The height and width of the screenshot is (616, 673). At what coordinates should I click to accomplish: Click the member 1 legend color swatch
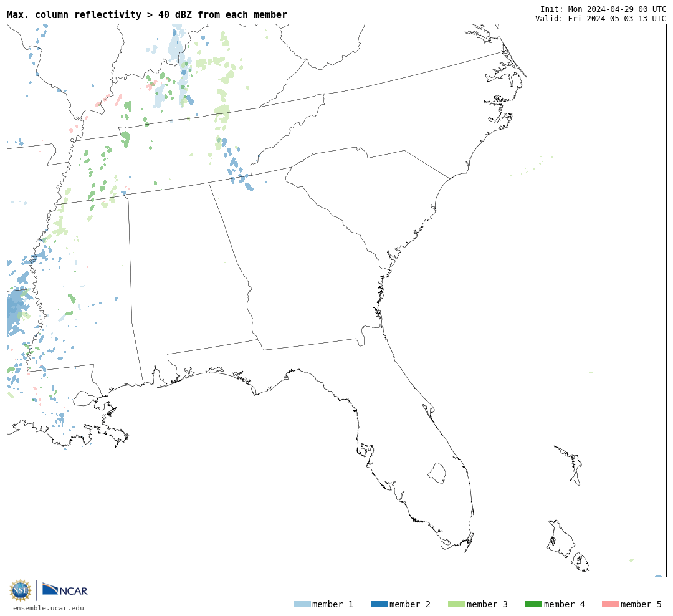[302, 604]
